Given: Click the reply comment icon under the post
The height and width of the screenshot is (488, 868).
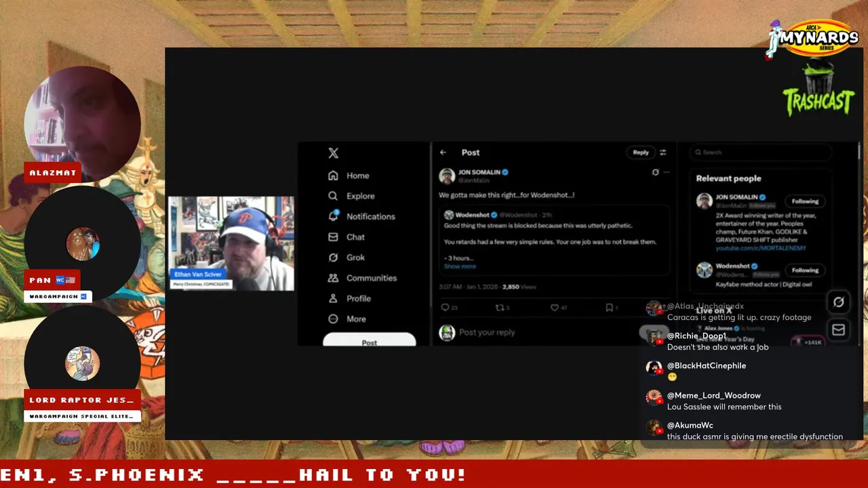Looking at the screenshot, I should point(446,308).
